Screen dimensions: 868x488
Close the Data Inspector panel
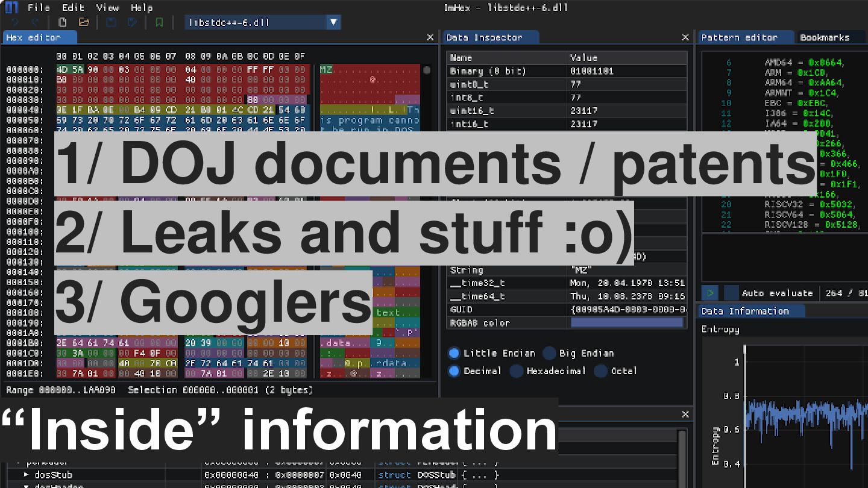click(x=685, y=37)
